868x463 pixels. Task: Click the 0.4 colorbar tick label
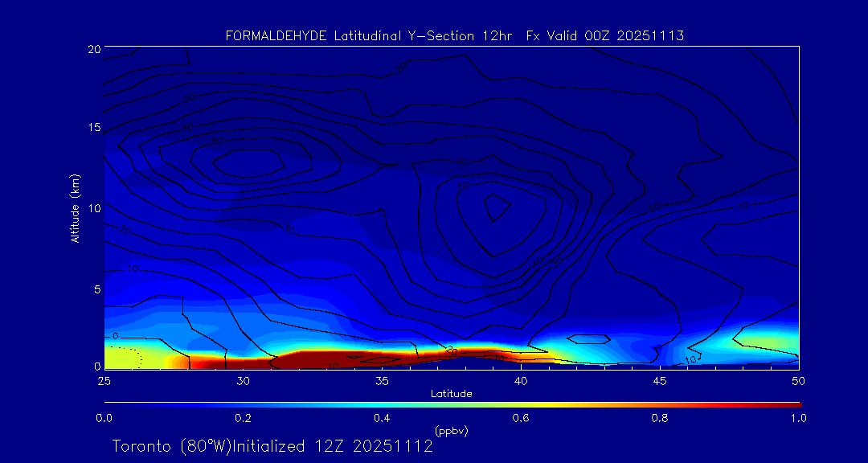[382, 418]
